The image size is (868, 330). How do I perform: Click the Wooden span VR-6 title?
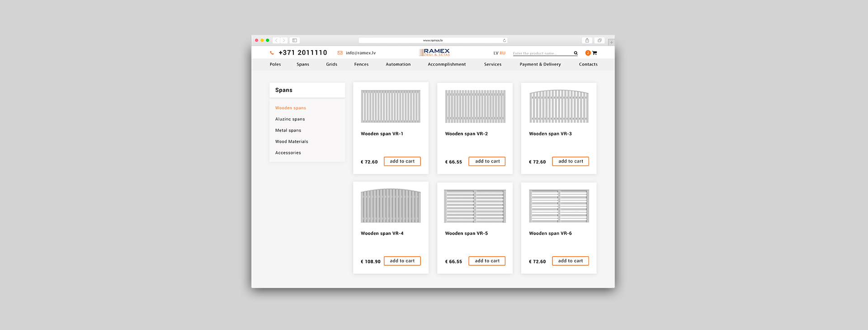pyautogui.click(x=550, y=234)
